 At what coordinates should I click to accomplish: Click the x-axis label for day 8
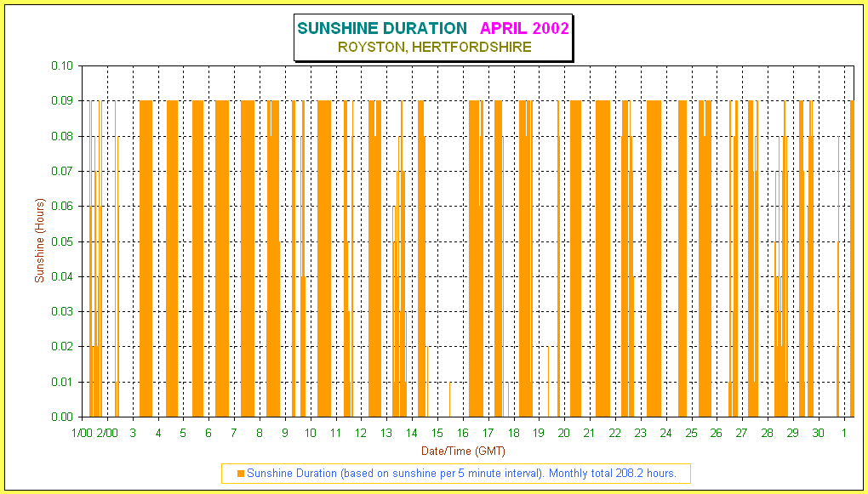[260, 433]
